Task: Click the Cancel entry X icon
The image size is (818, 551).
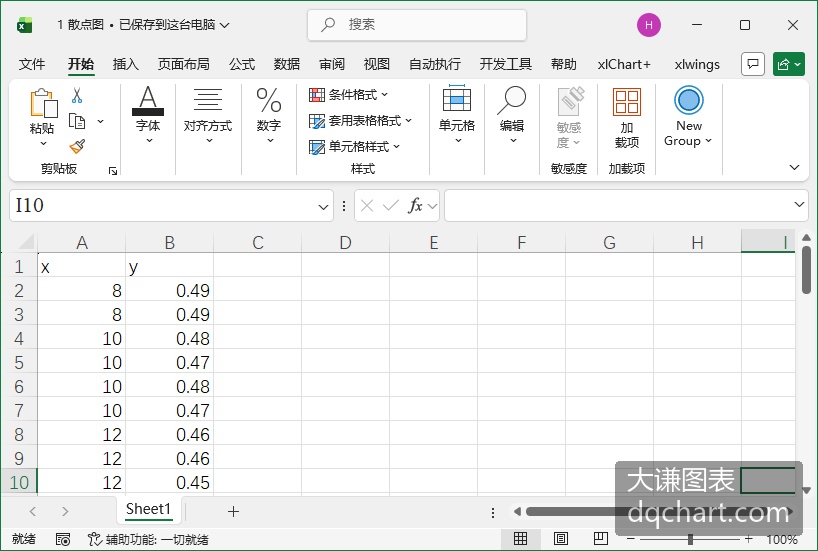Action: click(x=367, y=206)
